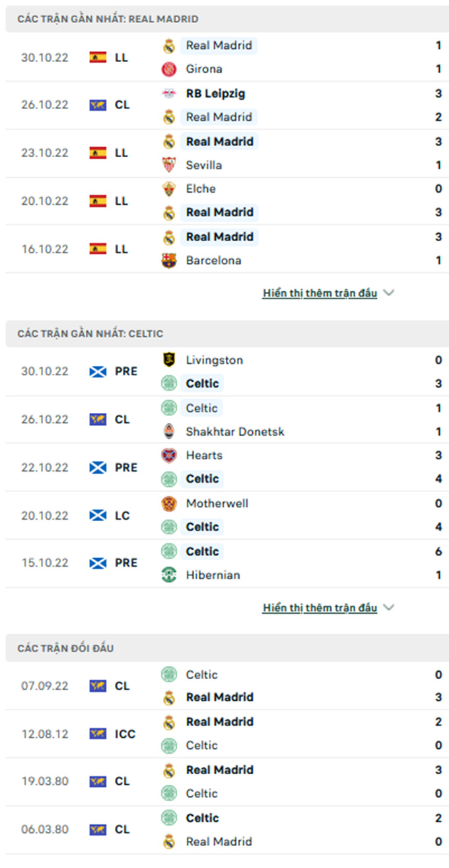Click the Shakhtar Donetsk club logo

point(169,431)
